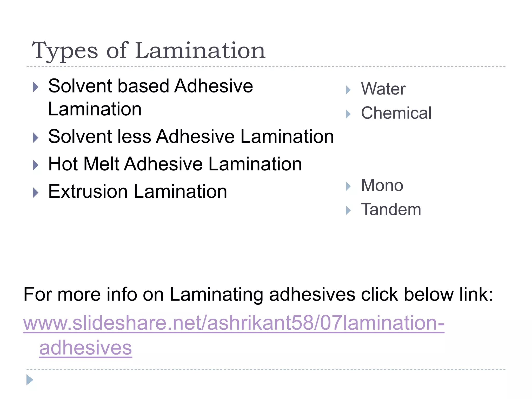Click 'Solvent based Adhesive Lamination' text
Screen dimensions: 532x399
click(x=151, y=97)
